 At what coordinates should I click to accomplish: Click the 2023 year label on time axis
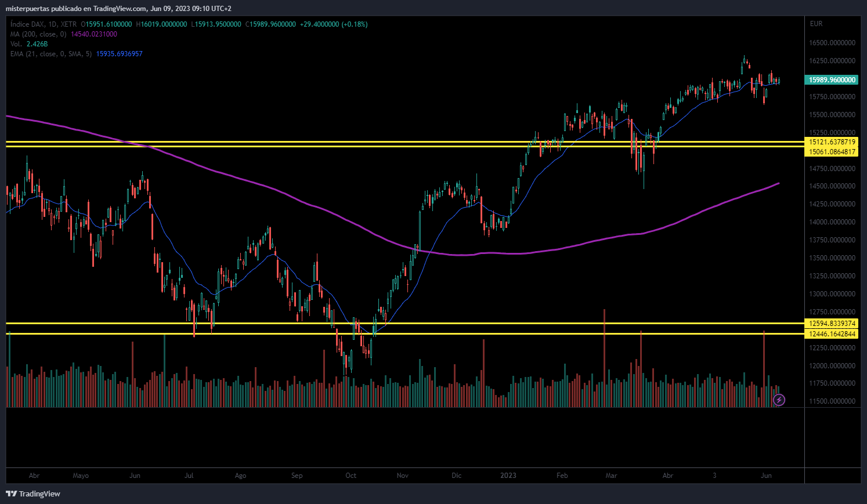pos(508,476)
